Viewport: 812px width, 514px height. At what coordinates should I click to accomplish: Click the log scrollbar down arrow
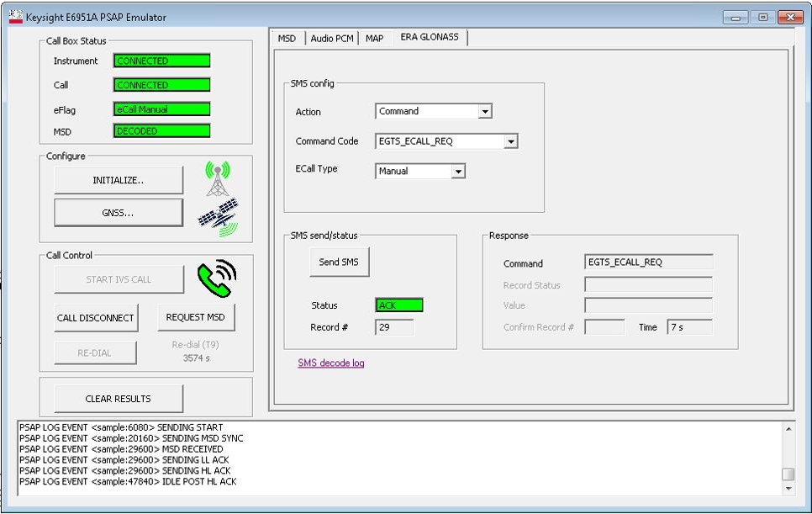(788, 488)
